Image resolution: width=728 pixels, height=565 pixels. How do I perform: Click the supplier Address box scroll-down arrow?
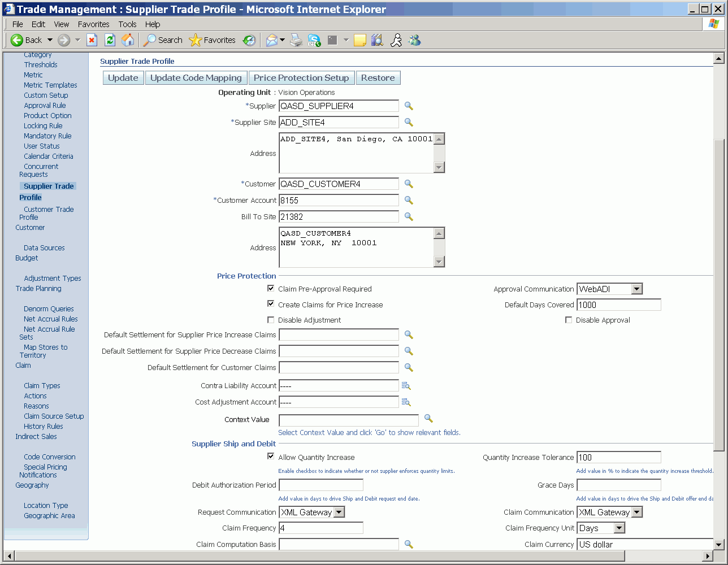(439, 167)
